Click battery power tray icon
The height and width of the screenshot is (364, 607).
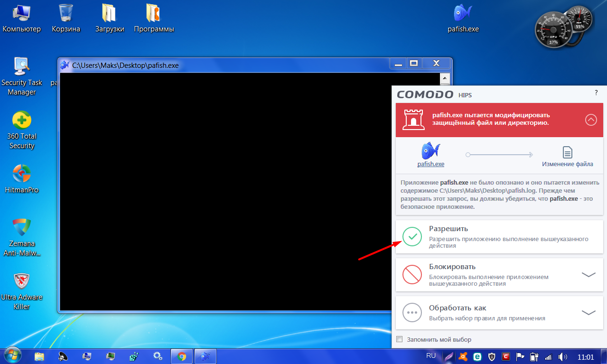[x=534, y=356]
